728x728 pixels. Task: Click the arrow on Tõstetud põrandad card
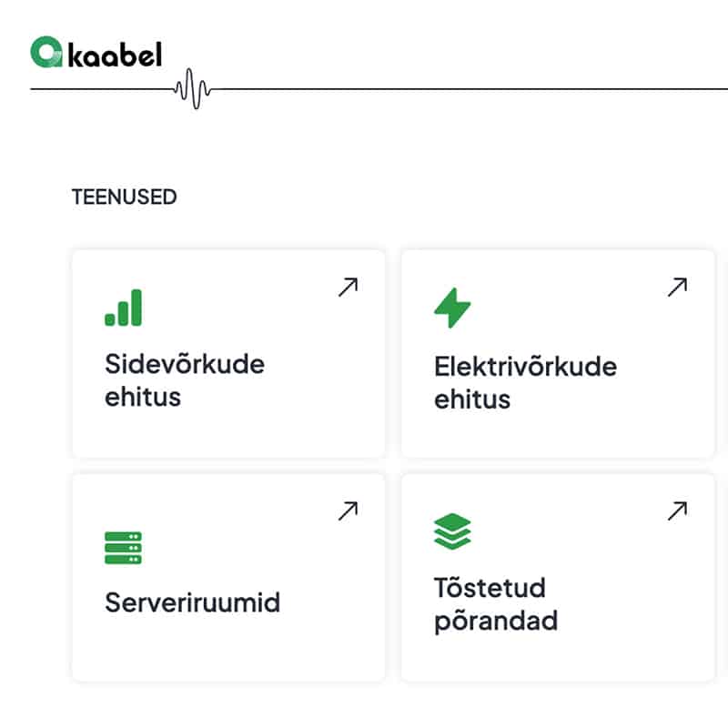pyautogui.click(x=677, y=511)
